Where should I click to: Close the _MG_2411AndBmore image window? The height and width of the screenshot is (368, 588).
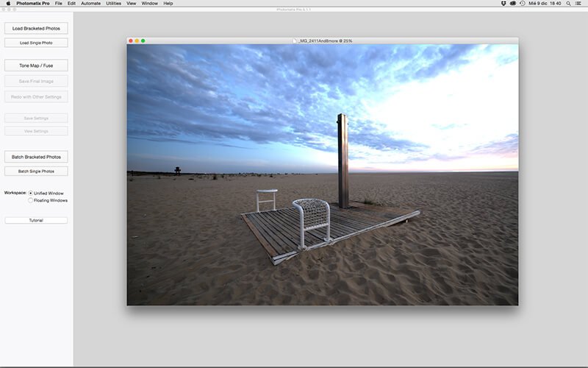pos(131,40)
